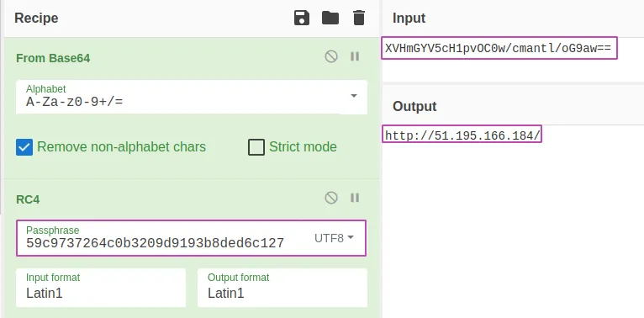The image size is (644, 318).
Task: Click the decoded URL output text
Action: tap(462, 135)
